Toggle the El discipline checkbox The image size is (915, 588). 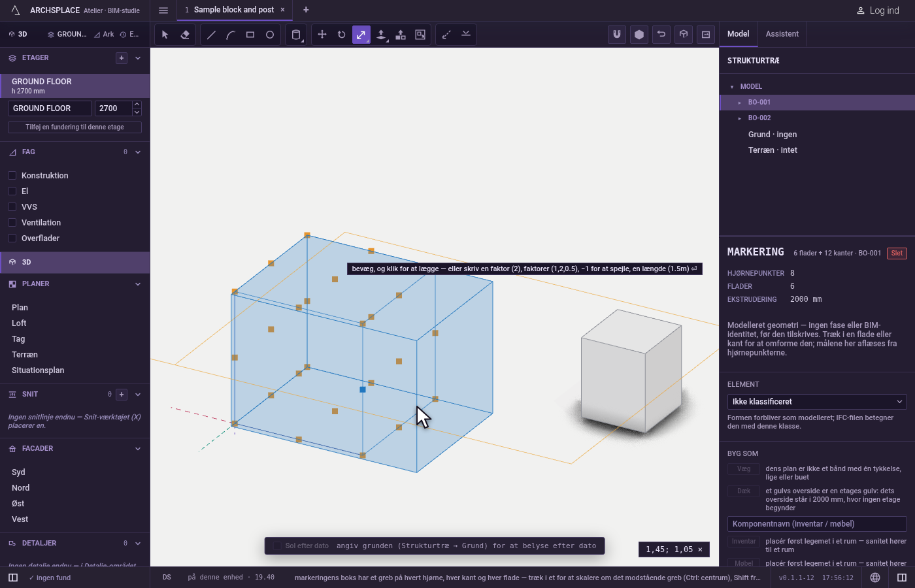point(12,191)
